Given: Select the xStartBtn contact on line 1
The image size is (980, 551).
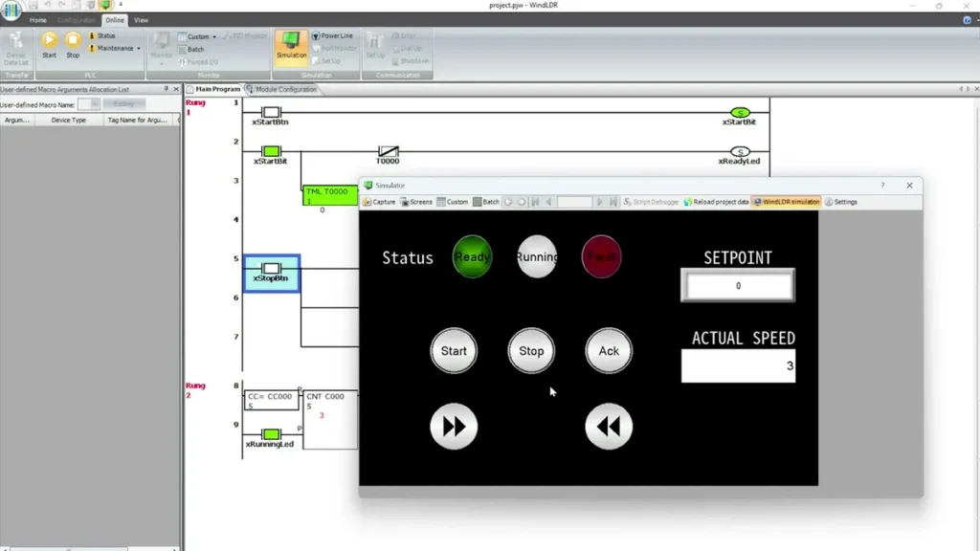Looking at the screenshot, I should [271, 113].
